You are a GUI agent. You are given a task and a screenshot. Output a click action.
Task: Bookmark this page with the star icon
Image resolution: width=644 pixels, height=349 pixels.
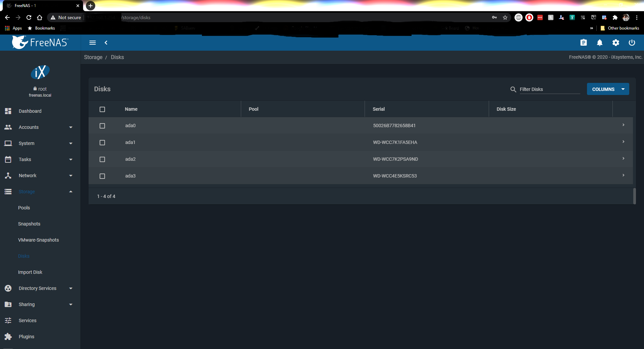coord(505,17)
